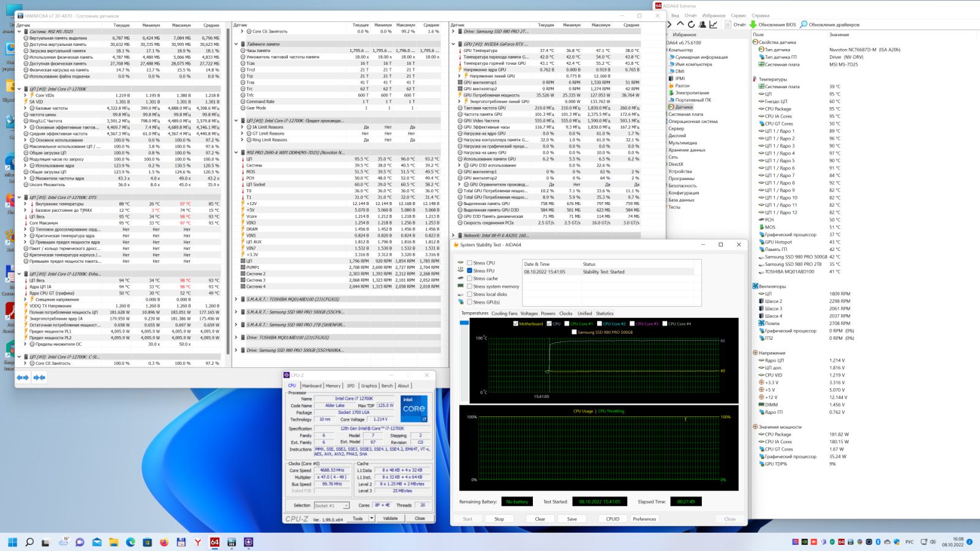Open the Windows Start menu
This screenshot has width=980, height=551.
pos(12,542)
